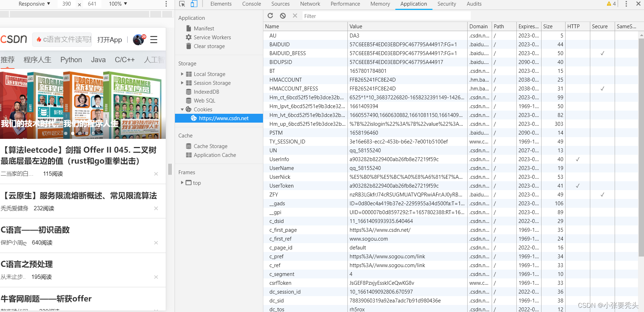Select the Java category tab
The height and width of the screenshot is (312, 644).
tap(98, 60)
